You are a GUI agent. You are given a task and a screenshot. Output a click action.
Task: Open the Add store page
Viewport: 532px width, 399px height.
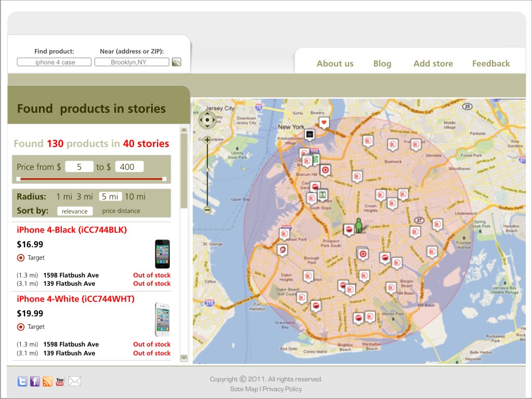(x=433, y=63)
